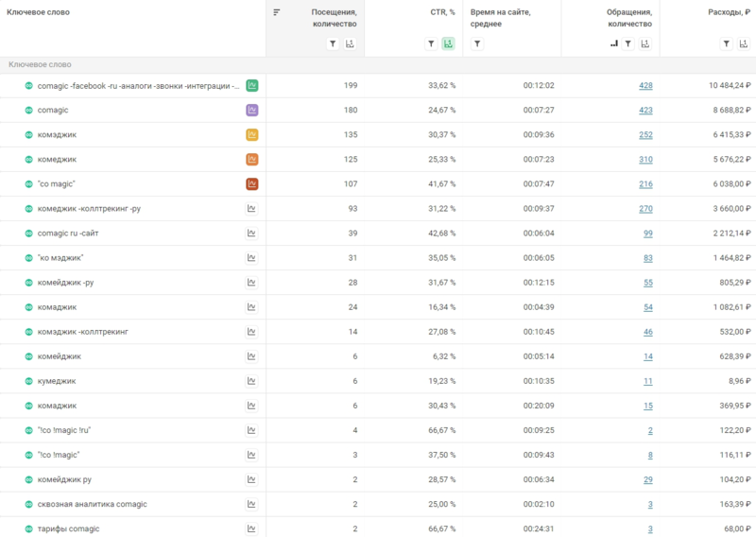
Task: Enable the chart for "ко мэджик"
Action: click(x=251, y=258)
